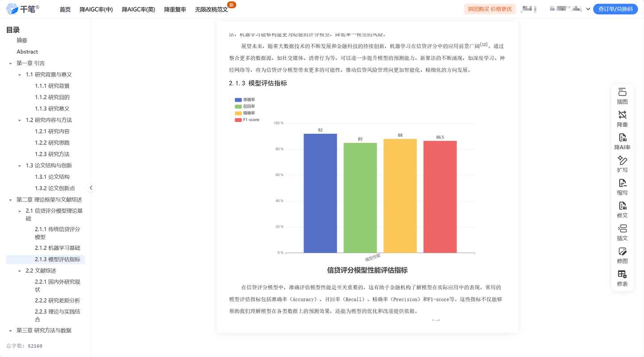
Task: Open the 插图 illustration tool
Action: 622,96
